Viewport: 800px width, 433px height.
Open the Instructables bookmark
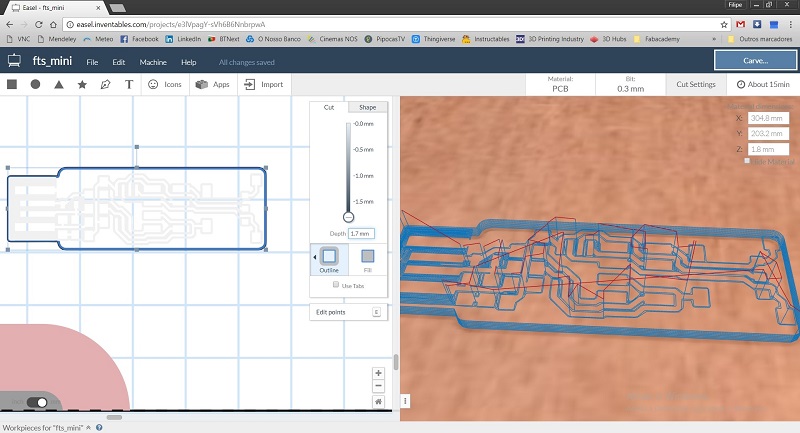coord(486,39)
